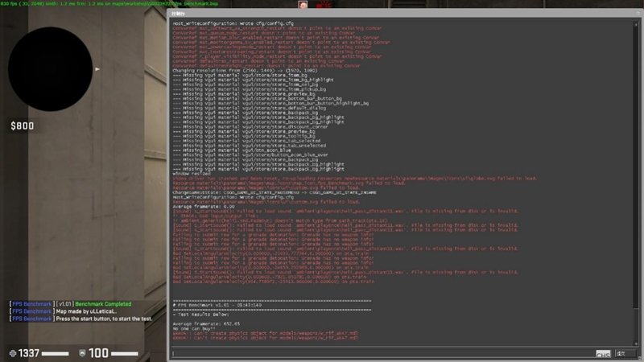Click the missing material "store_tab_unselected" line
The height and width of the screenshot is (362, 644).
click(250, 146)
